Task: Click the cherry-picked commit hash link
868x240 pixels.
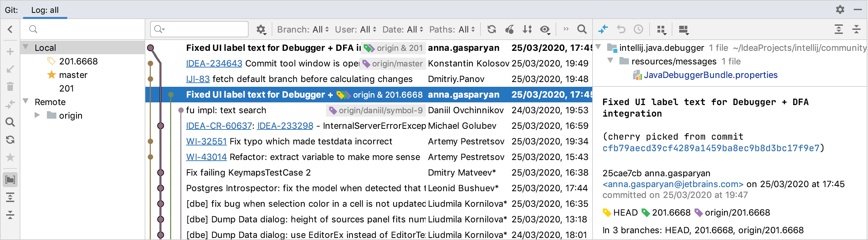Action: (x=711, y=148)
